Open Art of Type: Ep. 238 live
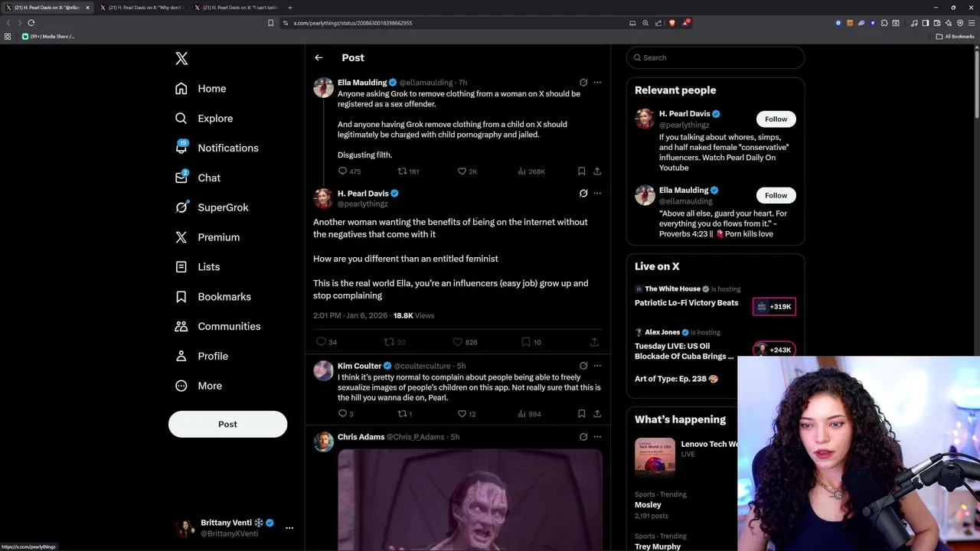 point(676,379)
